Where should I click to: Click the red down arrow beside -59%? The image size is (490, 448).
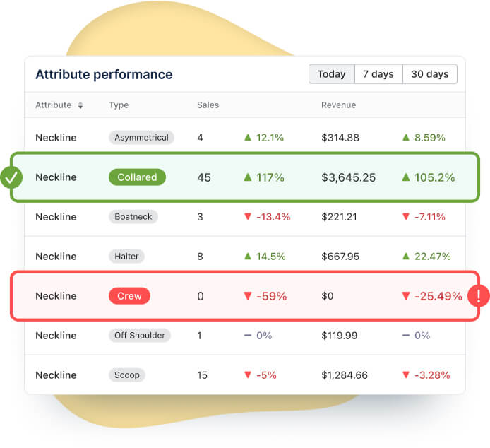[x=248, y=296]
